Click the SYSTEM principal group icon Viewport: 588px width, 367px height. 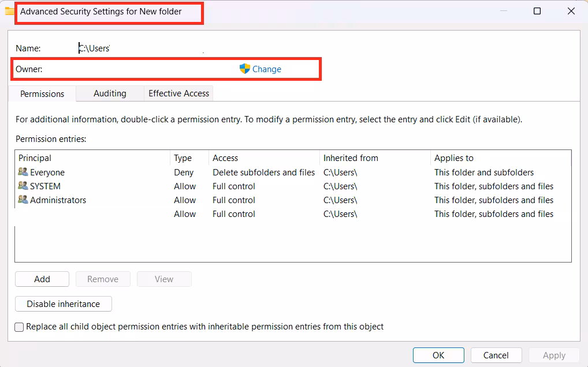pyautogui.click(x=23, y=186)
